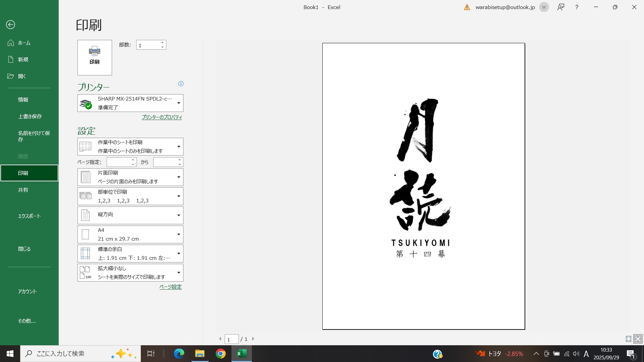Select 名前を付けて保存 in the sidebar
This screenshot has width=644, height=362.
tap(34, 136)
